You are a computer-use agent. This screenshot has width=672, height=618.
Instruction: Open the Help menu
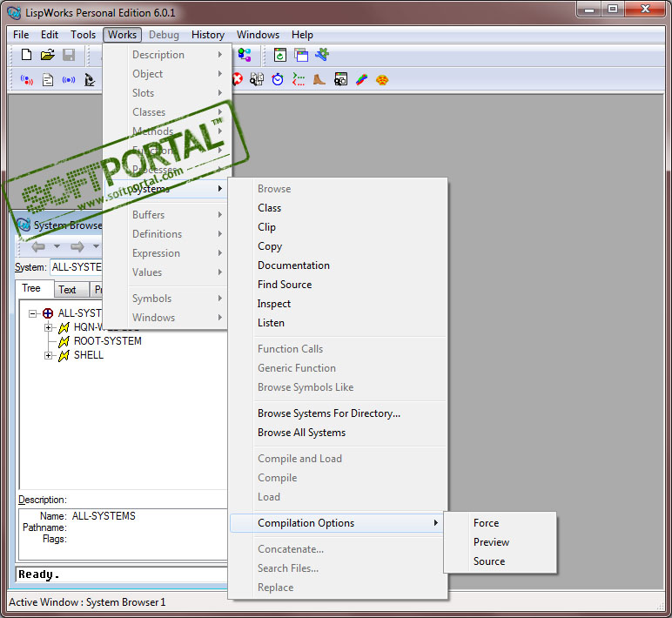pyautogui.click(x=302, y=35)
